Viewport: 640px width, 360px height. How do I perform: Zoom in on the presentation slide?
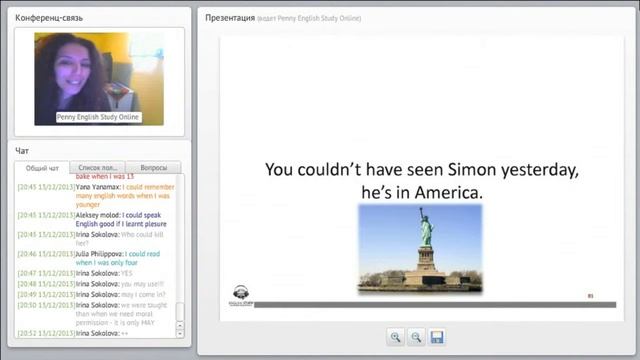click(x=395, y=337)
